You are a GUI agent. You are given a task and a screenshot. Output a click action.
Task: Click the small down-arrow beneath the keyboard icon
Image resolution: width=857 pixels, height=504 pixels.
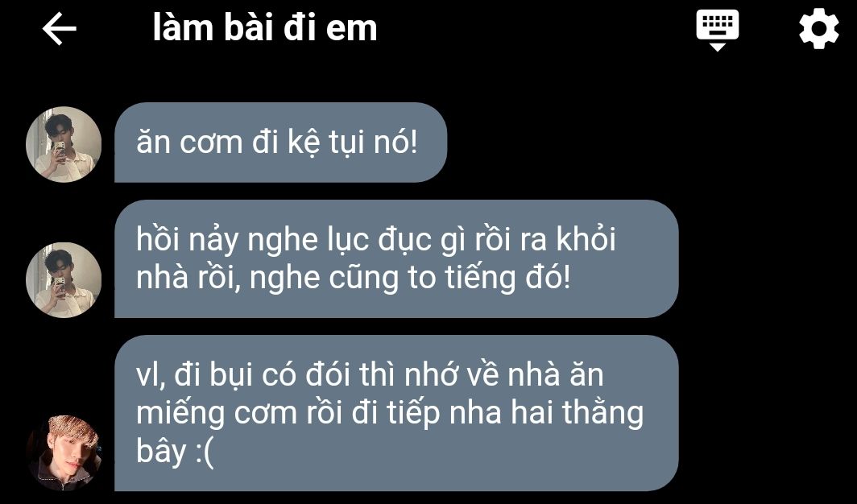(x=717, y=47)
